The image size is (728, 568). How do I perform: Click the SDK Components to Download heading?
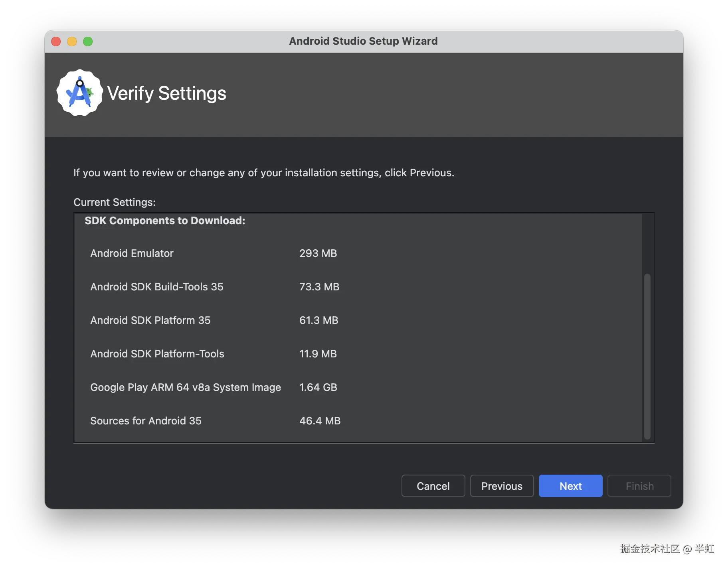click(165, 221)
